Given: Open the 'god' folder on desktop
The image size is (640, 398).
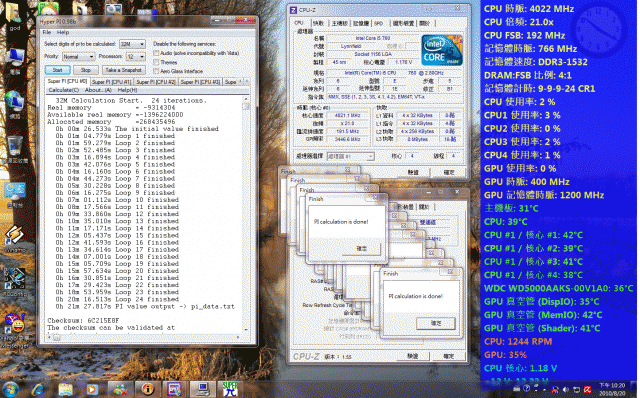Looking at the screenshot, I should [x=14, y=17].
